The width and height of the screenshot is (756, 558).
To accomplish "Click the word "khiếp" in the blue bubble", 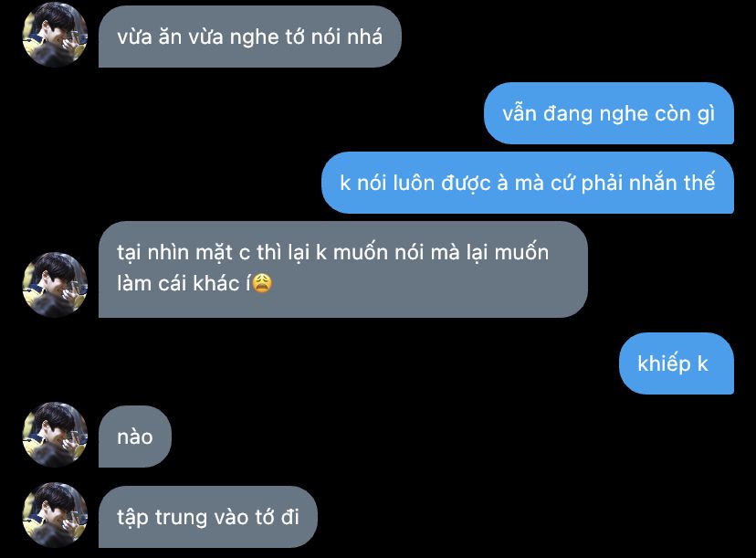I will click(x=664, y=364).
